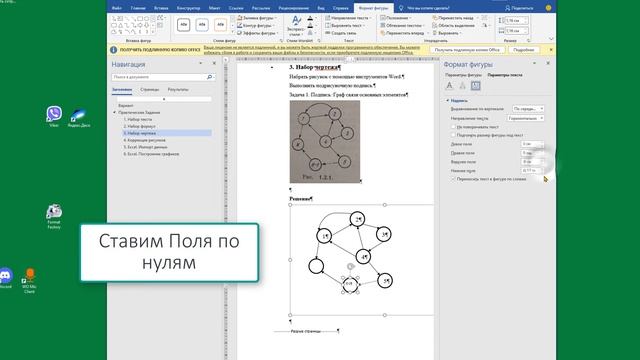Pick the second blue shape style preset
This screenshot has height=360, width=640.
(x=202, y=25)
